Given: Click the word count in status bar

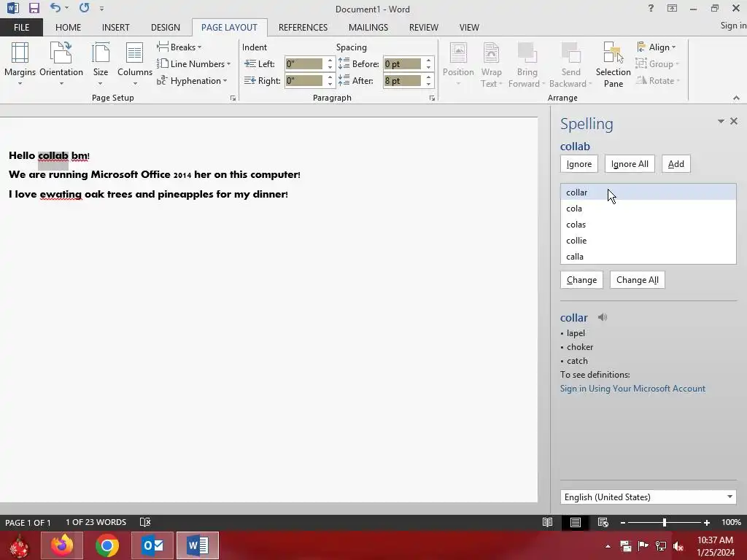Looking at the screenshot, I should point(96,522).
